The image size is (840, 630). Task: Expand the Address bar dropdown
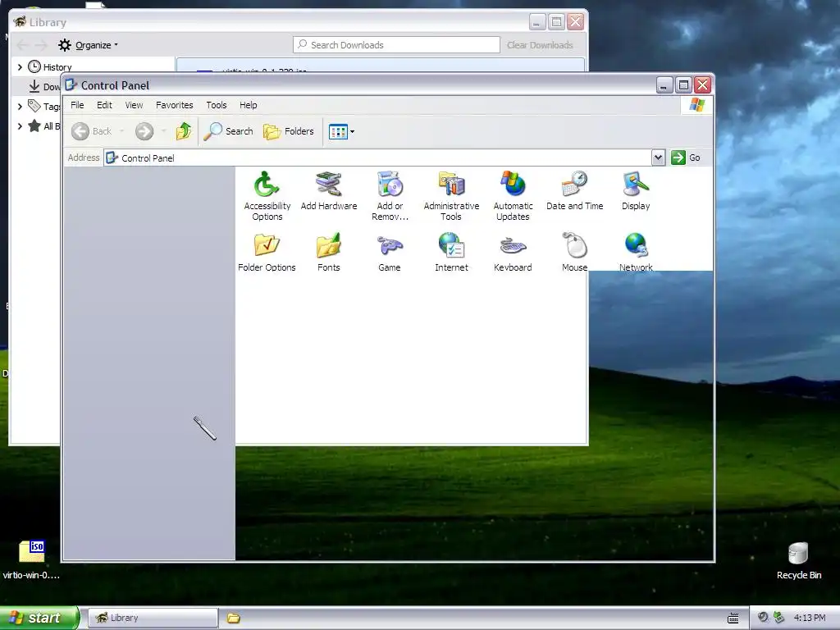pyautogui.click(x=659, y=157)
